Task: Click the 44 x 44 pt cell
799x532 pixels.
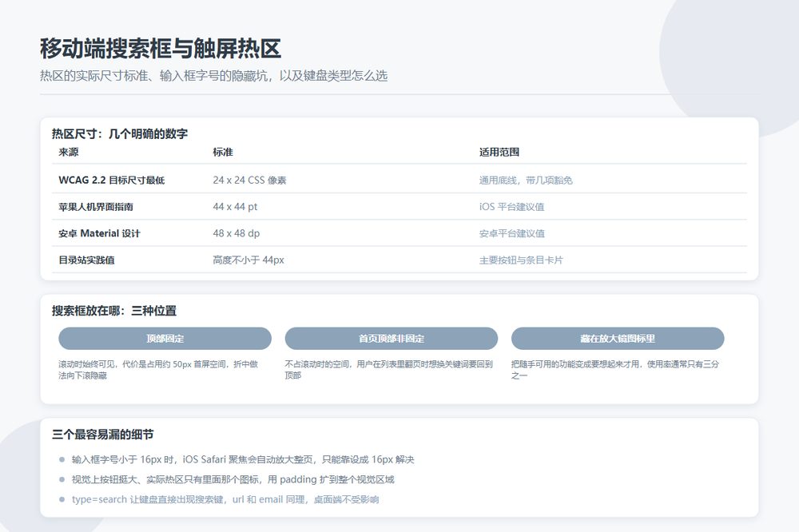Action: pos(235,206)
